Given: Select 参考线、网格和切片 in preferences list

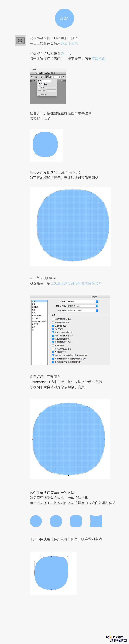Looking at the screenshot, I should coord(39,321).
